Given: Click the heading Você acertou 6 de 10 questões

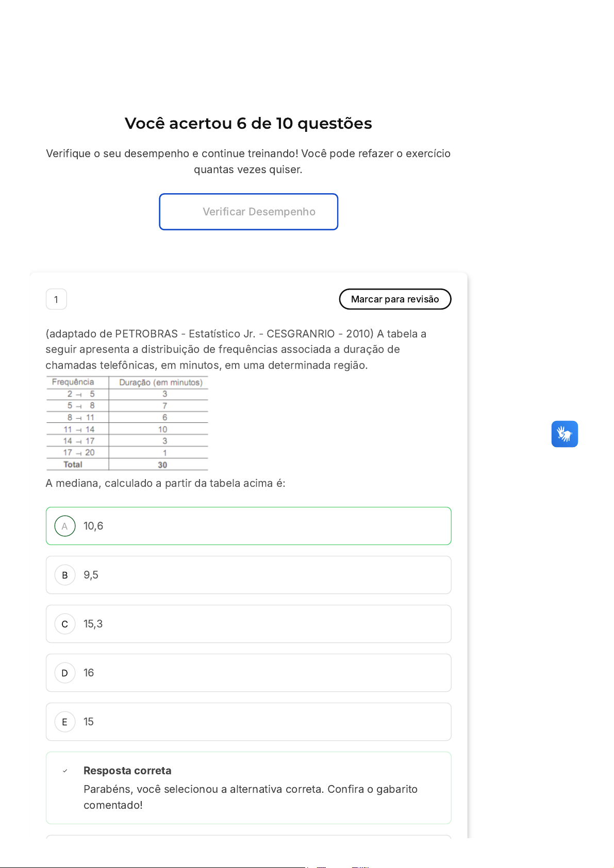Looking at the screenshot, I should (x=248, y=124).
